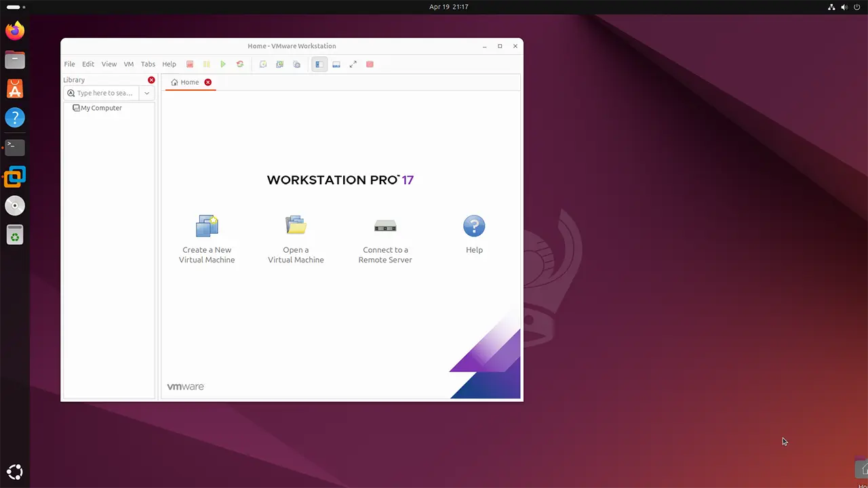This screenshot has height=488, width=868.
Task: Click the network icon in system tray
Action: [832, 7]
